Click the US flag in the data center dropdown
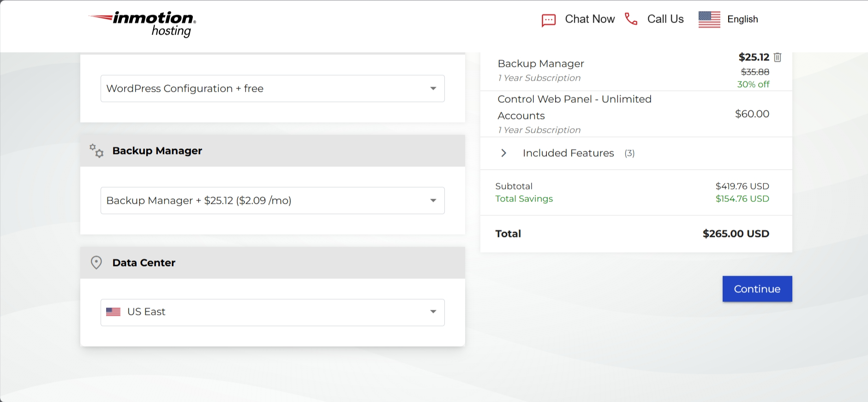 tap(113, 312)
